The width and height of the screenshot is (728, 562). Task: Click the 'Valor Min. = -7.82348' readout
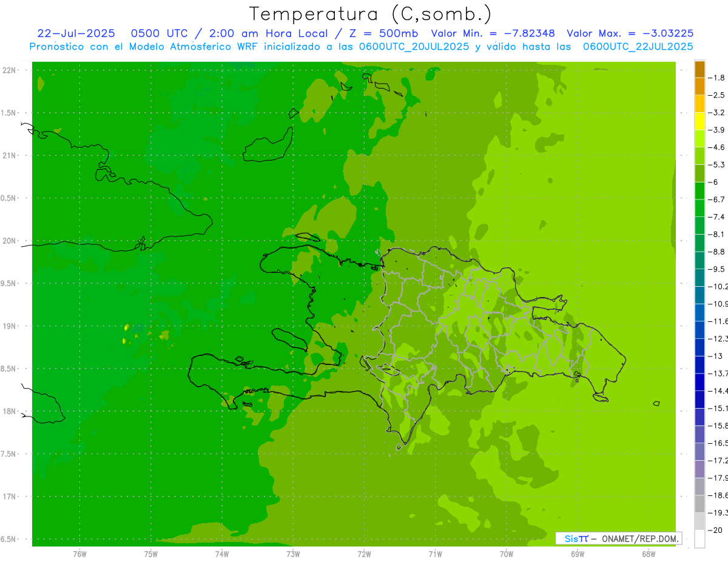(x=494, y=33)
